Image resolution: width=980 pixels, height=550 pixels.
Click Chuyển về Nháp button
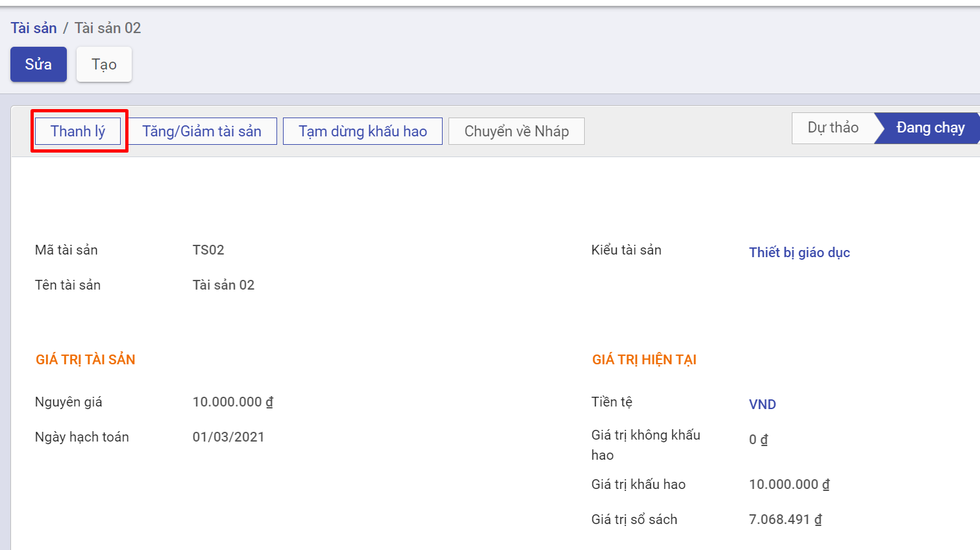coord(516,131)
